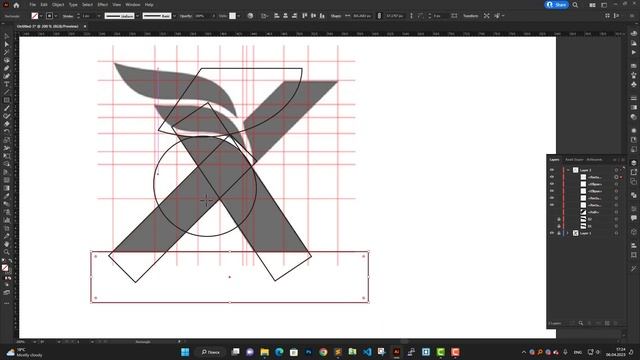
Task: Click the Stroke label link in control bar
Action: [x=68, y=16]
